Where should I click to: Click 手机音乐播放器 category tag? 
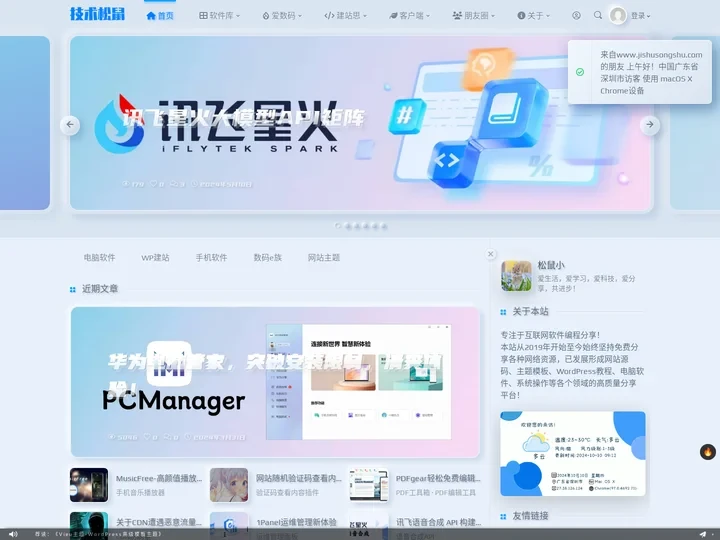pyautogui.click(x=140, y=492)
